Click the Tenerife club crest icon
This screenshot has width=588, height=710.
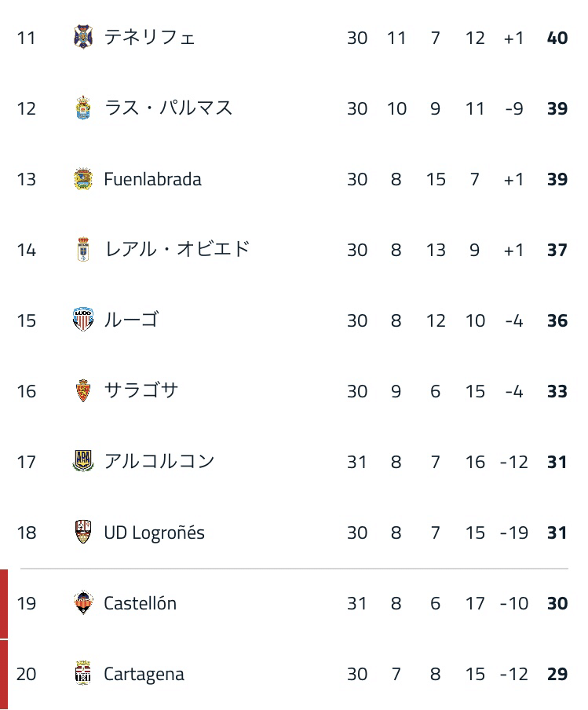(x=83, y=37)
